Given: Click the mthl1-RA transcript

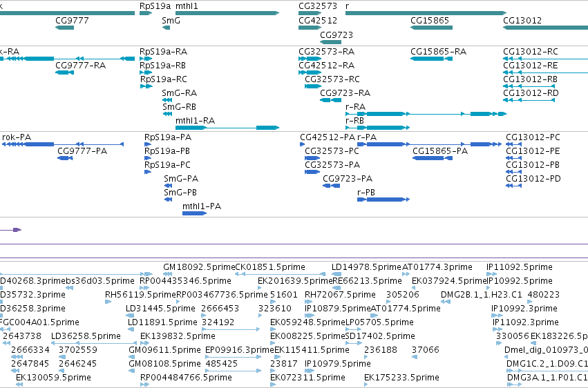Looking at the screenshot, I should [227, 128].
